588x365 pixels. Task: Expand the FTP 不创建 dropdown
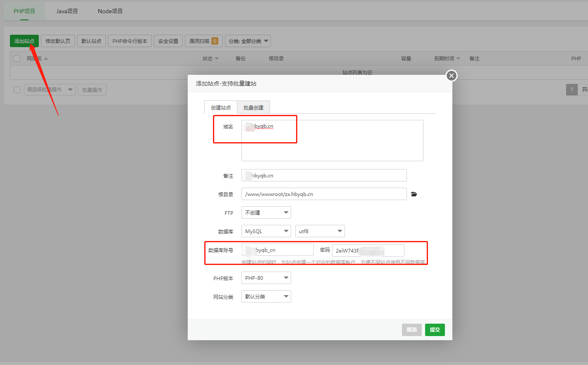click(x=266, y=212)
